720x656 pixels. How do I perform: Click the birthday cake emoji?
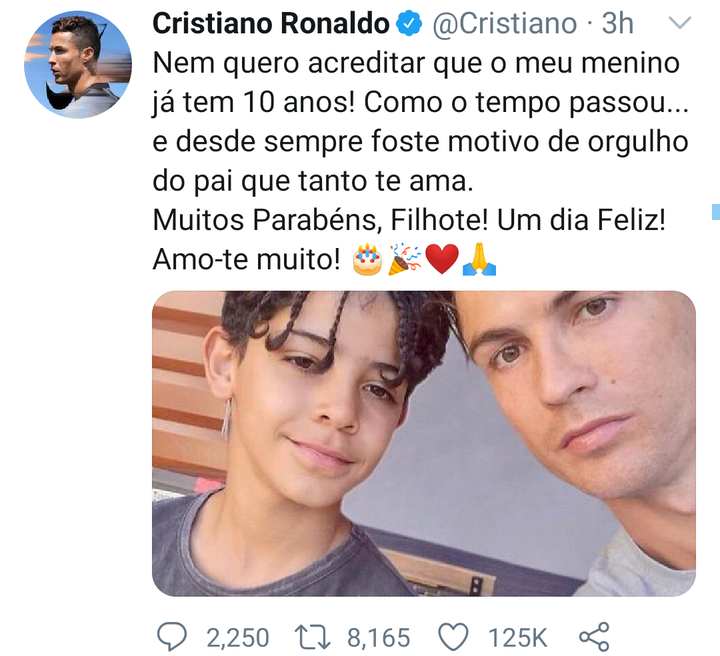point(368,260)
